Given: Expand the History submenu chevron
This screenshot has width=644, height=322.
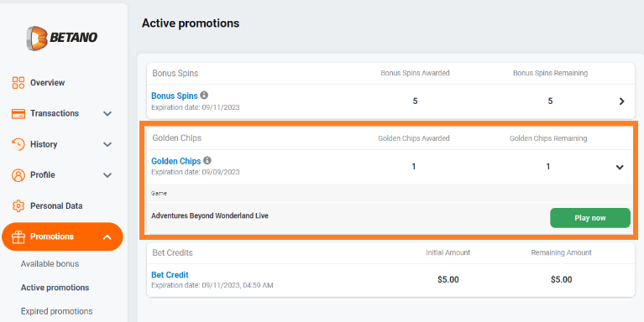Looking at the screenshot, I should click(107, 144).
